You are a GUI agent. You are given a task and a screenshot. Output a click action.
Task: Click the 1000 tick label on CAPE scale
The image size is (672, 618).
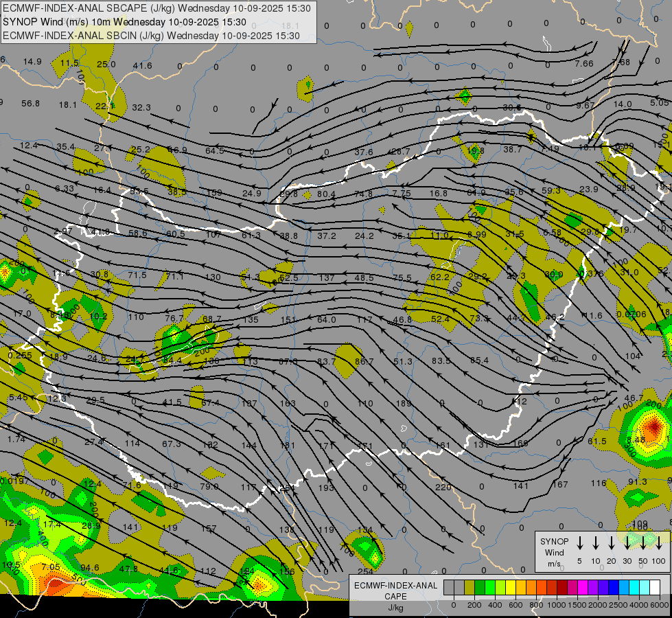click(556, 605)
